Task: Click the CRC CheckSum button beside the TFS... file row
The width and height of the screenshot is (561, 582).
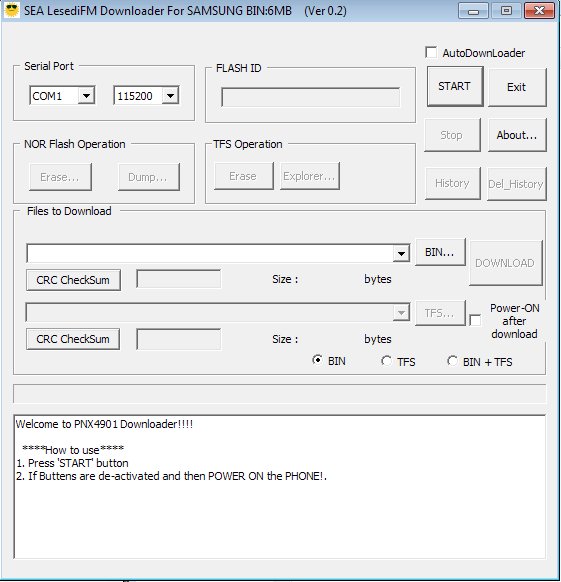Action: pos(73,339)
